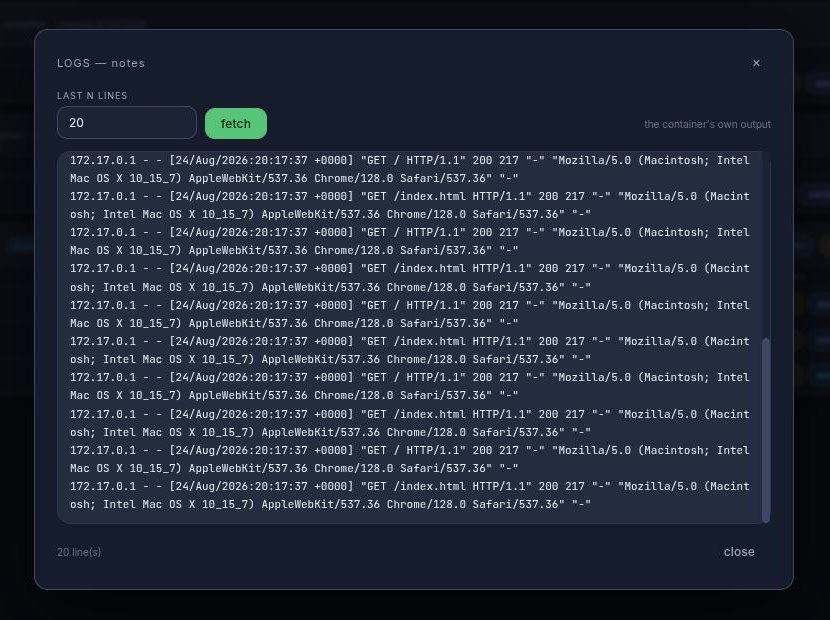This screenshot has height=620, width=830.
Task: Click the green fetch button
Action: [236, 123]
